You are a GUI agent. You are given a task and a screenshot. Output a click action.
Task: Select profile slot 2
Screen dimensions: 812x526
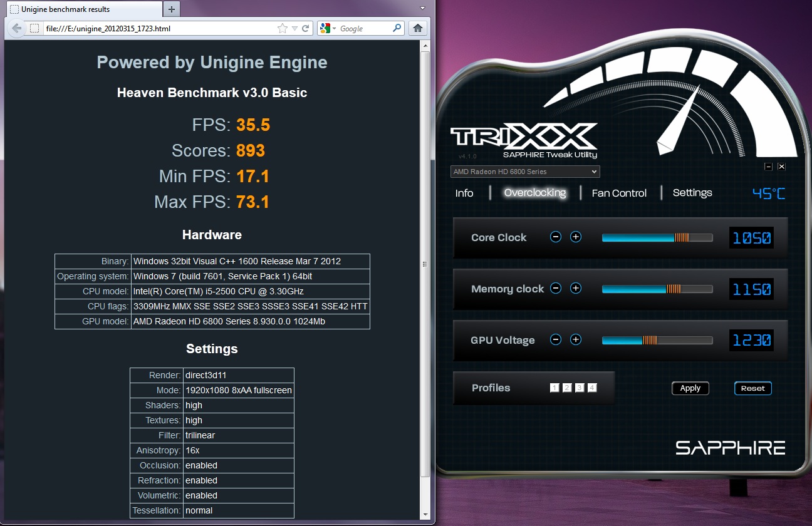tap(567, 388)
